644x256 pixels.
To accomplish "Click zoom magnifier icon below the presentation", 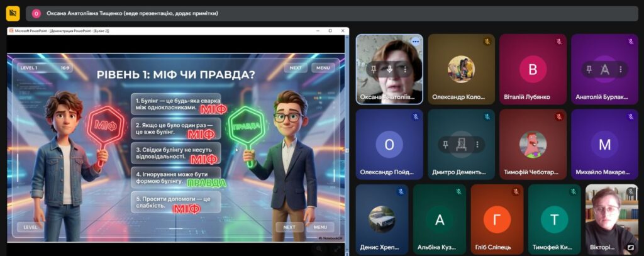I will point(319,248).
